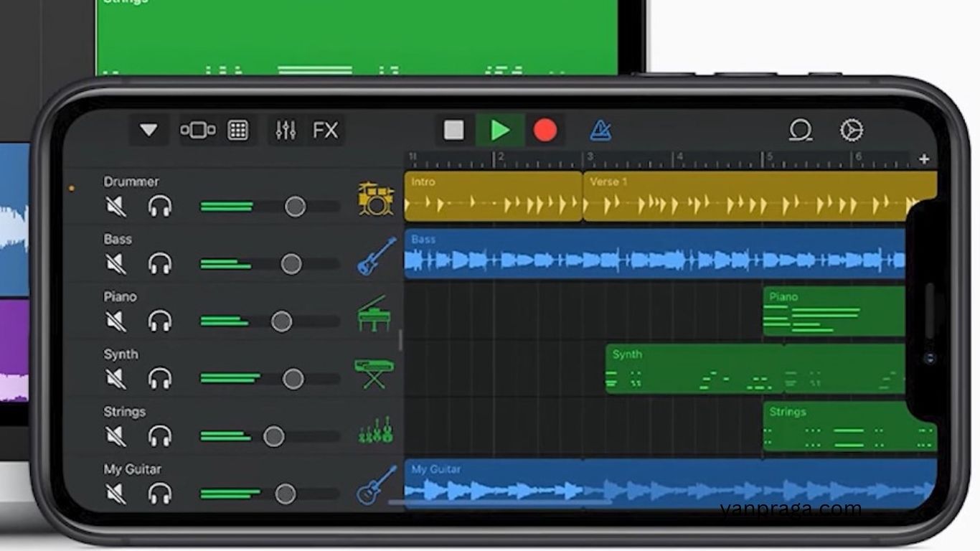The width and height of the screenshot is (980, 551).
Task: Solo the My Guitar track with headphones
Action: coord(160,494)
